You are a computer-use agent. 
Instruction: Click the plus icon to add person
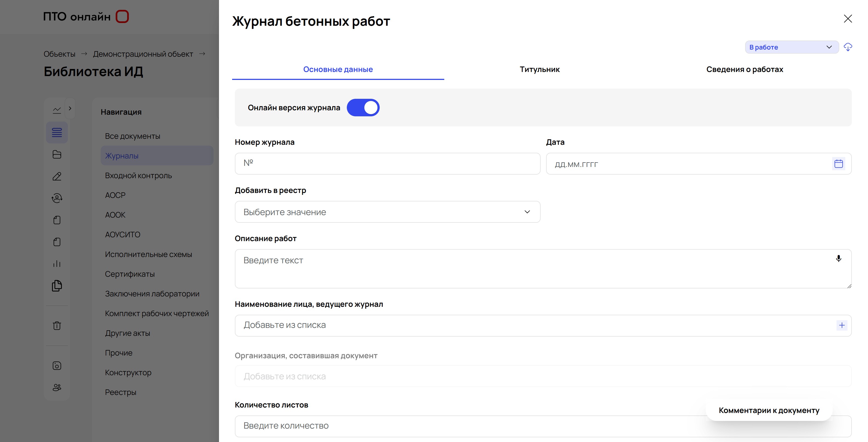[842, 325]
